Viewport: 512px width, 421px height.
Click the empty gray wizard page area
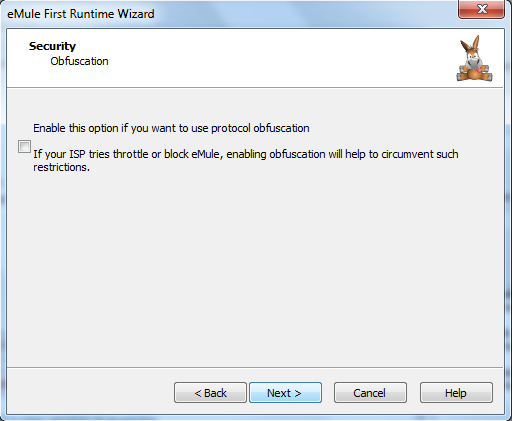coord(255,267)
